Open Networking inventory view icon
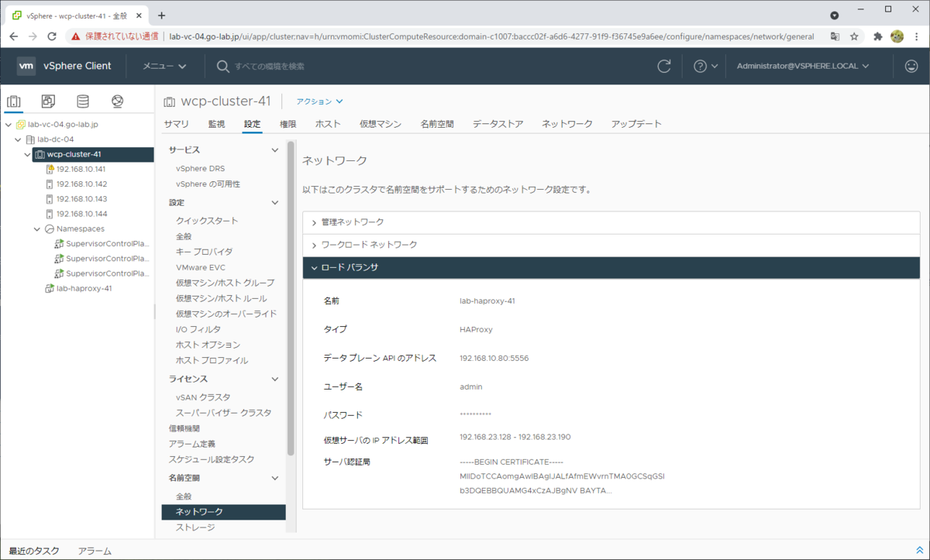The width and height of the screenshot is (930, 560). (x=118, y=101)
